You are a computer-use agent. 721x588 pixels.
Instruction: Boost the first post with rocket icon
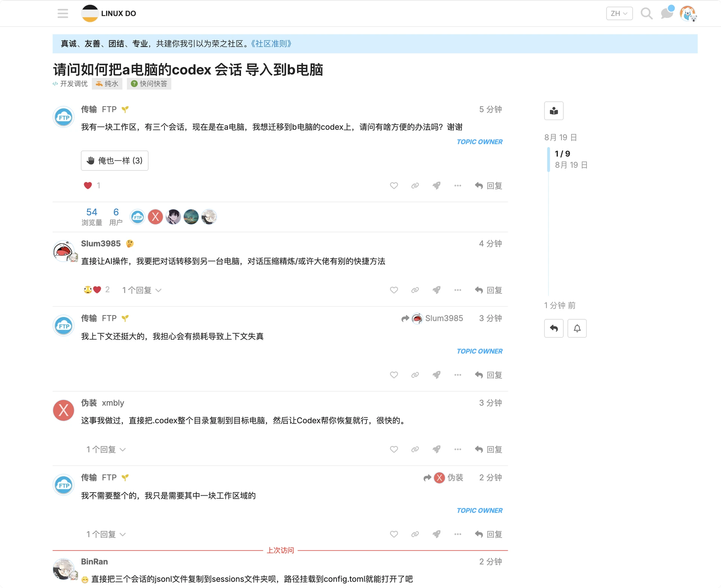tap(436, 186)
